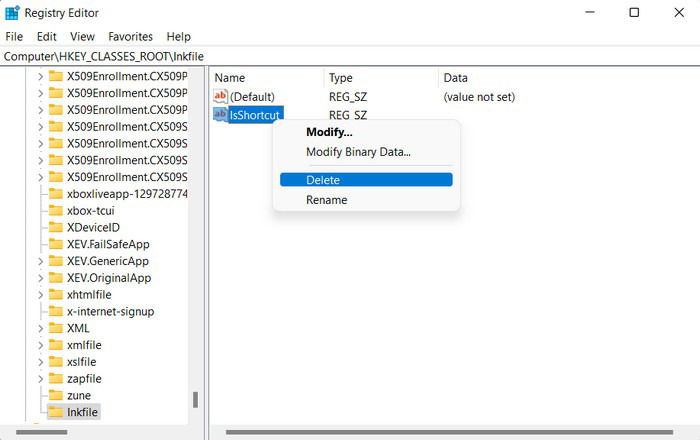The image size is (700, 440).
Task: Open the Help menu
Action: [x=179, y=37]
